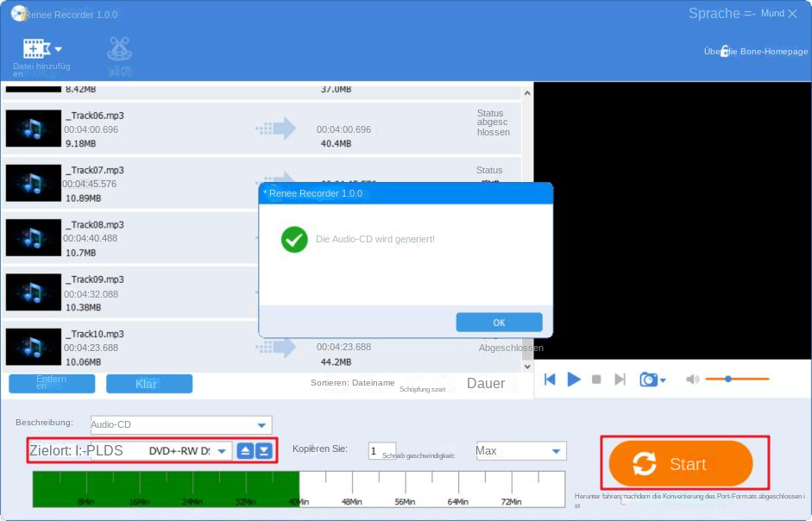812x521 pixels.
Task: Click inside the Kopieren Sie count field
Action: [x=381, y=450]
